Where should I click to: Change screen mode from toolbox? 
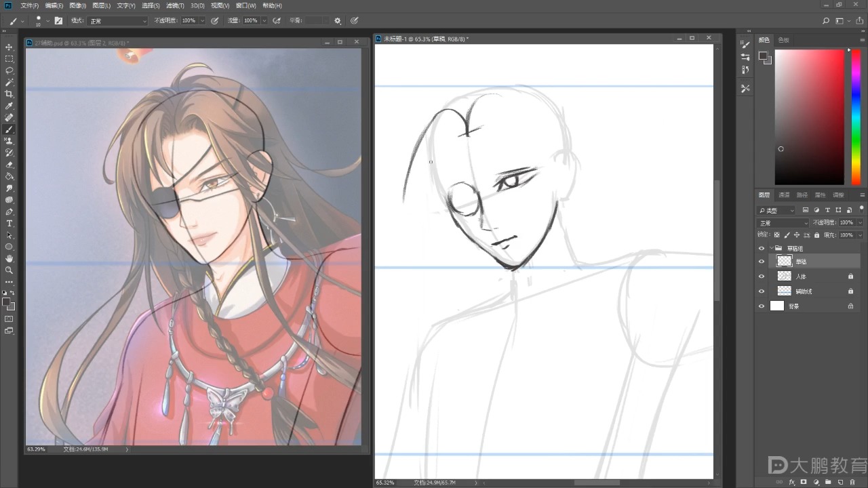[9, 331]
